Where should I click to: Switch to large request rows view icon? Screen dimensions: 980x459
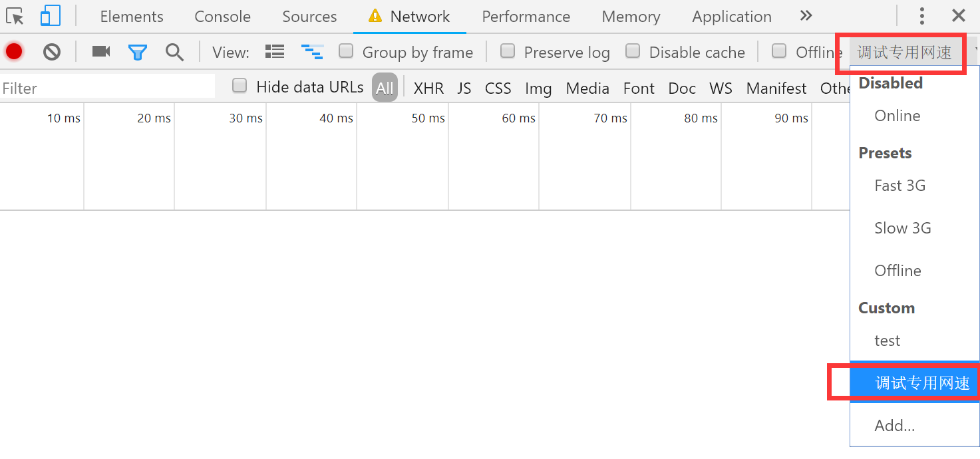click(275, 51)
